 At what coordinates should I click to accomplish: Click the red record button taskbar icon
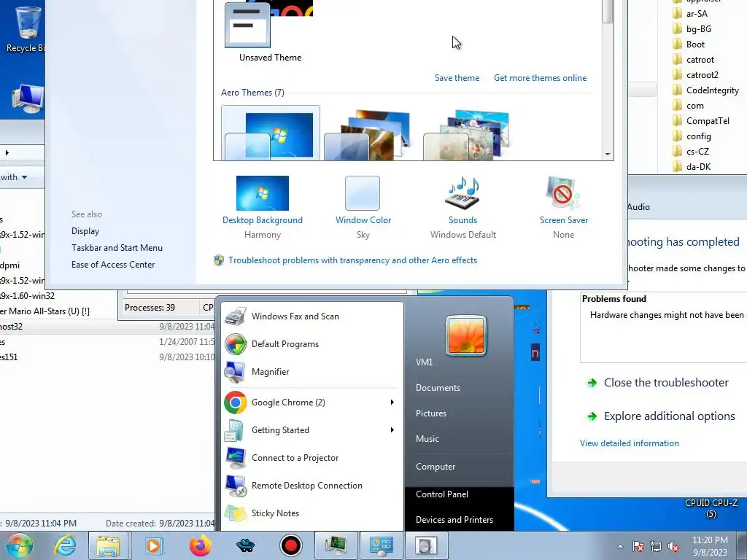point(290,545)
